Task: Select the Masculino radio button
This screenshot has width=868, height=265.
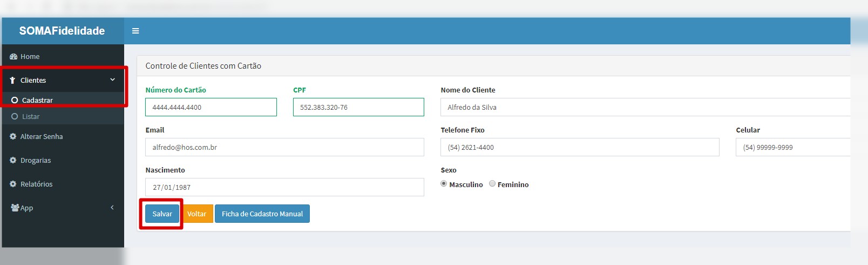Action: pyautogui.click(x=444, y=184)
